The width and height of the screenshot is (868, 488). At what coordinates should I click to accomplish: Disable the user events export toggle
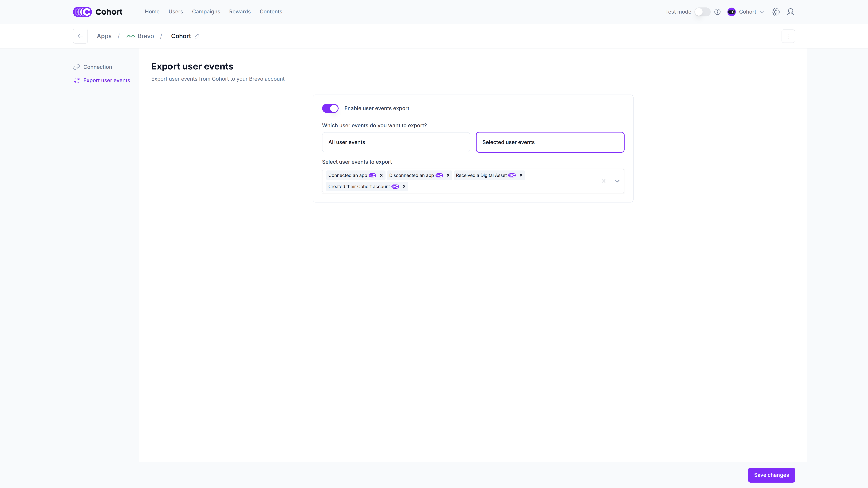coord(330,108)
